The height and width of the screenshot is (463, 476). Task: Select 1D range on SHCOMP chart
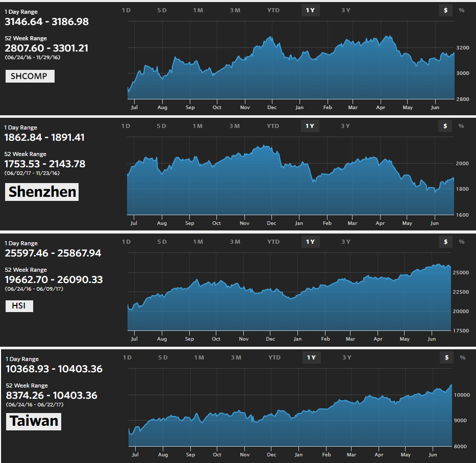127,10
